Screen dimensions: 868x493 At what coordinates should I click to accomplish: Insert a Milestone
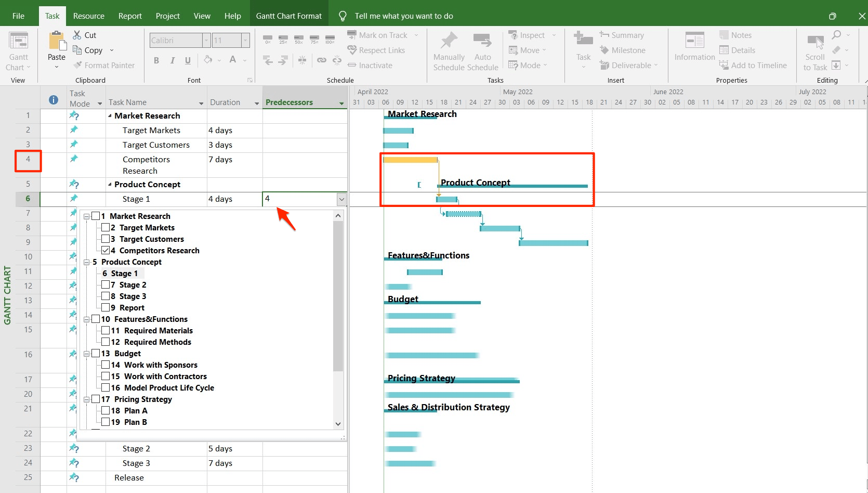coord(623,50)
